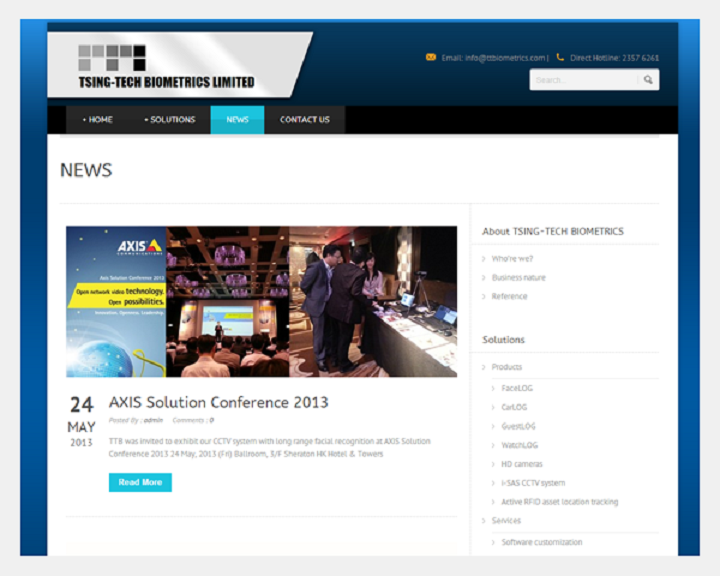Expand the Products category in Solutions
720x576 pixels.
506,367
